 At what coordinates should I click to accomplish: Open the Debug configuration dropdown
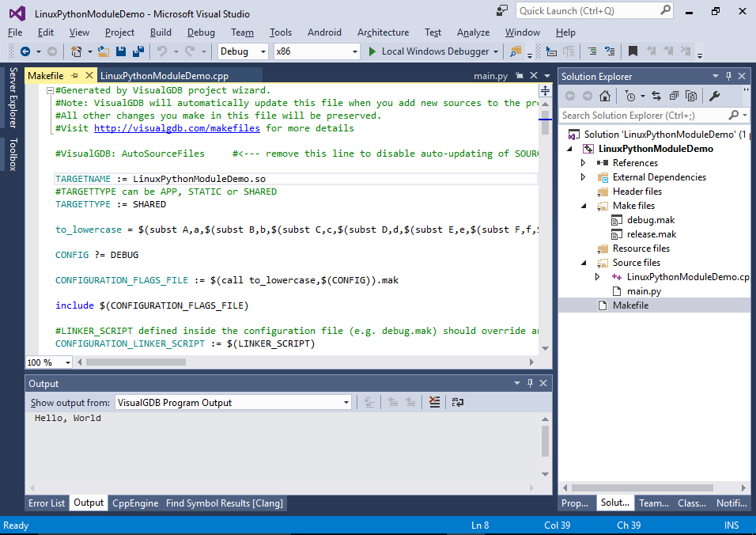pyautogui.click(x=263, y=51)
